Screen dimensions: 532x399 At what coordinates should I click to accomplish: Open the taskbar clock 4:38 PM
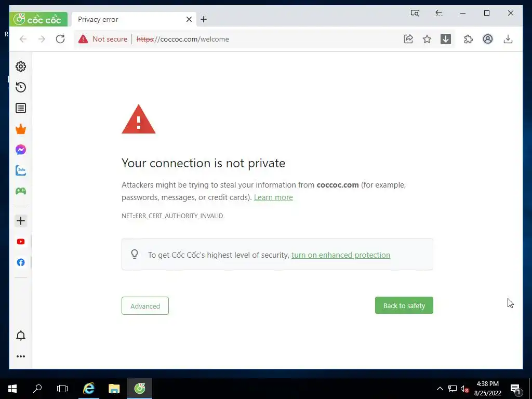(487, 389)
